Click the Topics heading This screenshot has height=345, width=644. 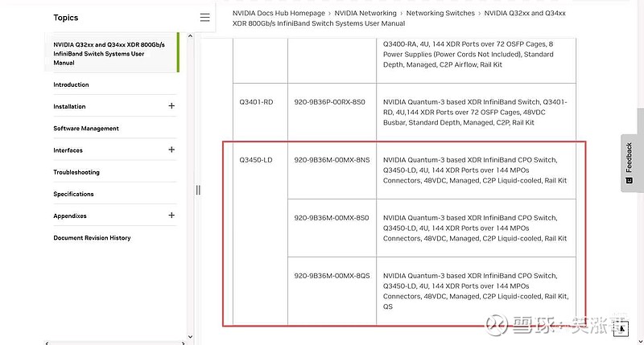[66, 18]
